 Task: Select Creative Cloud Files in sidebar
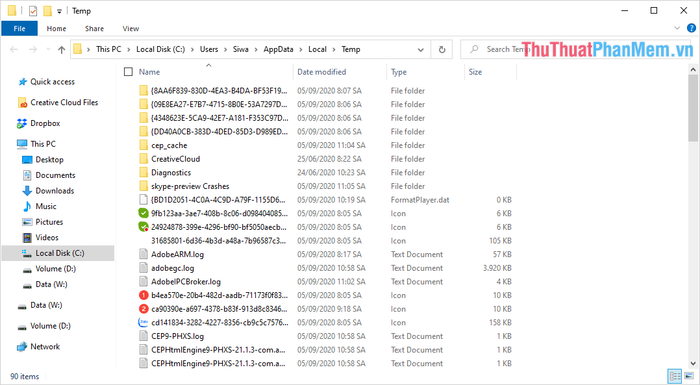(x=64, y=102)
